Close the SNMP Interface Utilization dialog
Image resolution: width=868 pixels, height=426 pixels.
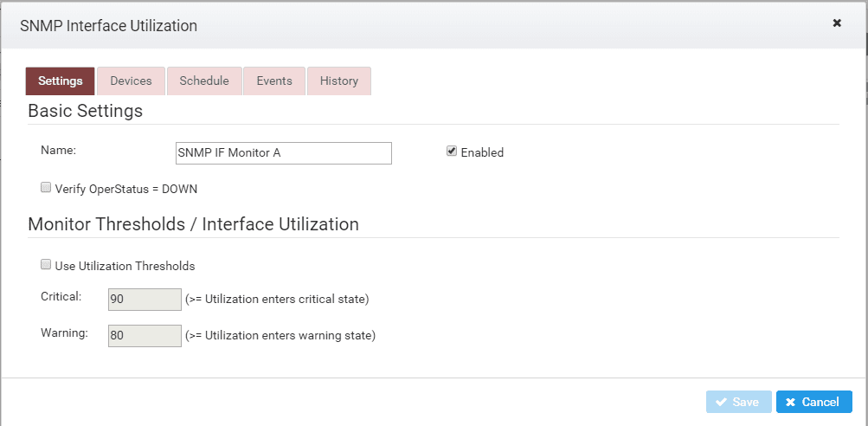pos(837,23)
